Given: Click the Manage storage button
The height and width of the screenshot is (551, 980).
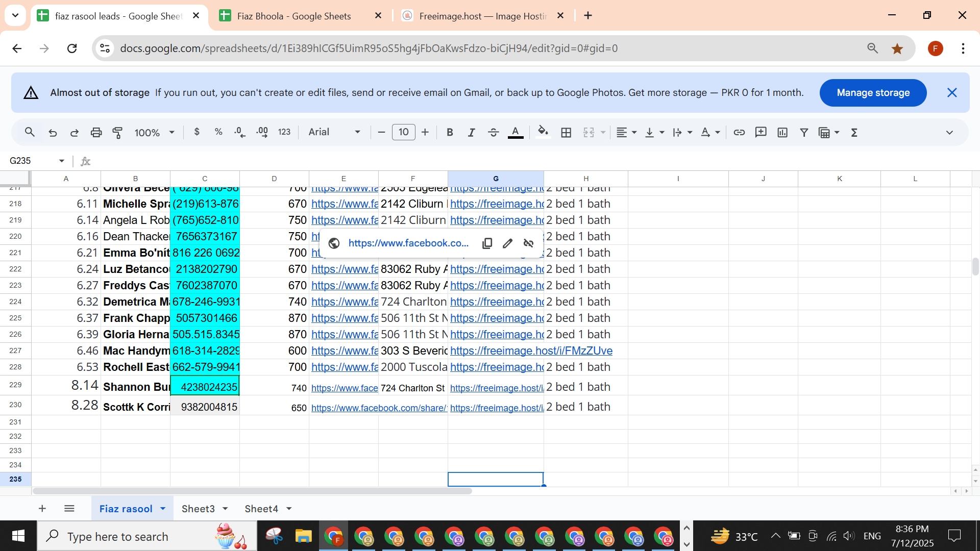Looking at the screenshot, I should coord(873,93).
